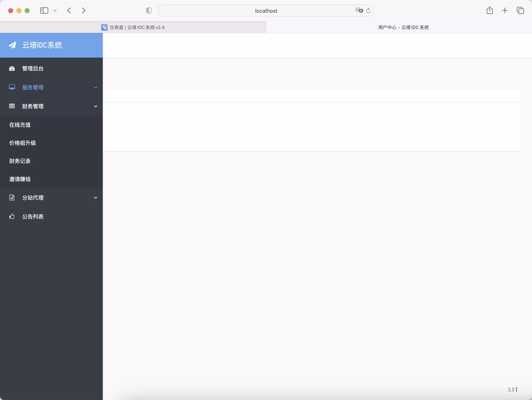Click the 财务管理 grid icon

click(x=12, y=106)
